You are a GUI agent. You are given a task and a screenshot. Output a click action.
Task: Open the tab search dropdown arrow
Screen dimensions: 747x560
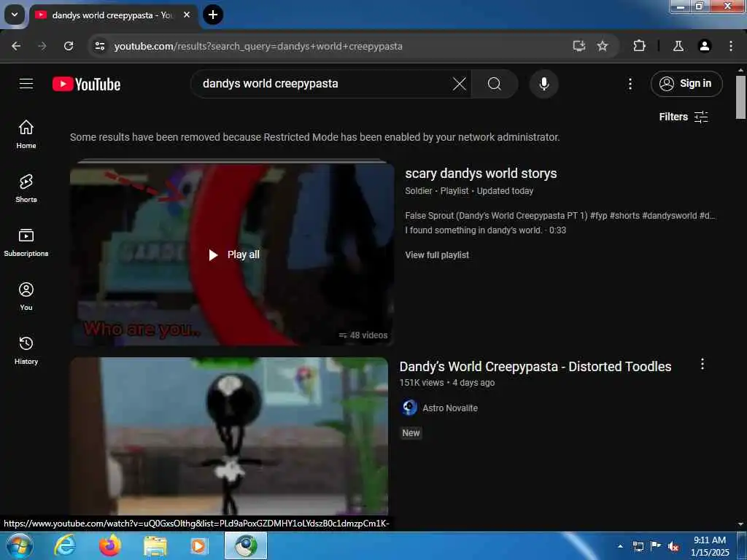[x=15, y=15]
